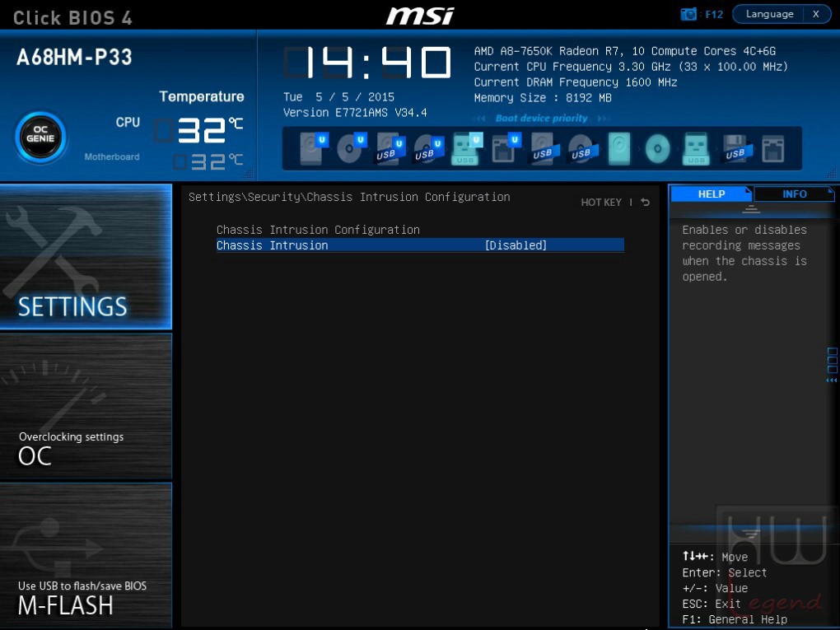
Task: Open the SETTINGS section
Action: point(86,257)
